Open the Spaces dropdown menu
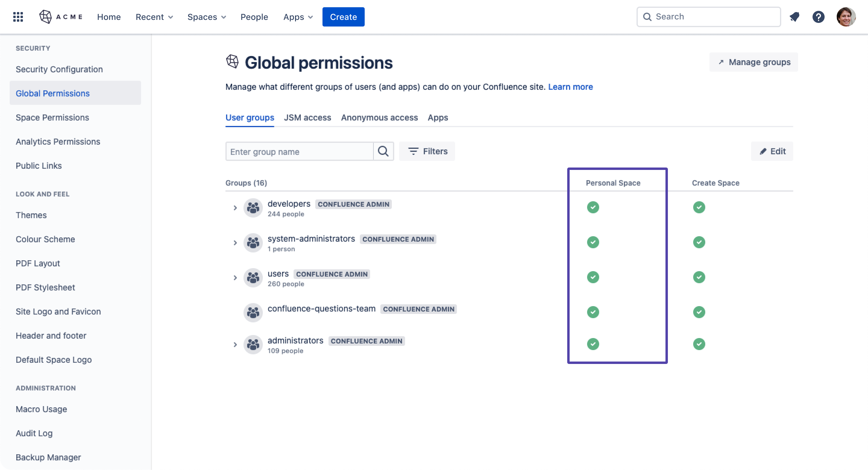 206,17
